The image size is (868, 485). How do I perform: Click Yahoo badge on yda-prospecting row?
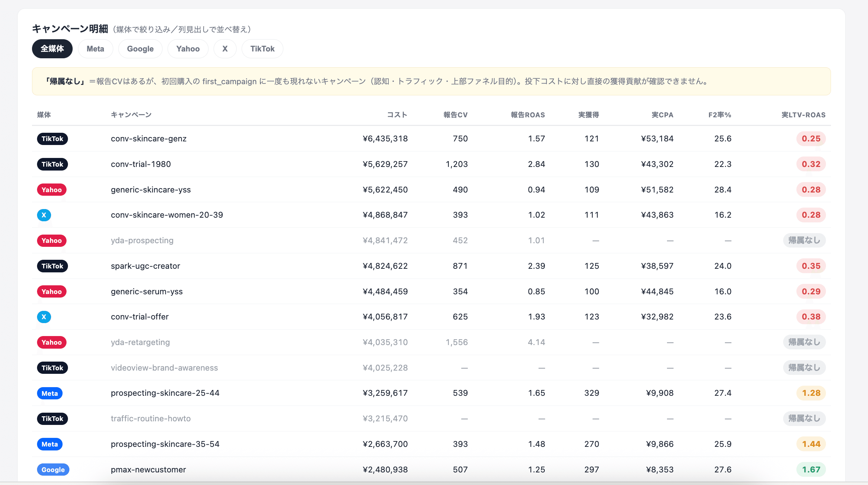point(52,240)
